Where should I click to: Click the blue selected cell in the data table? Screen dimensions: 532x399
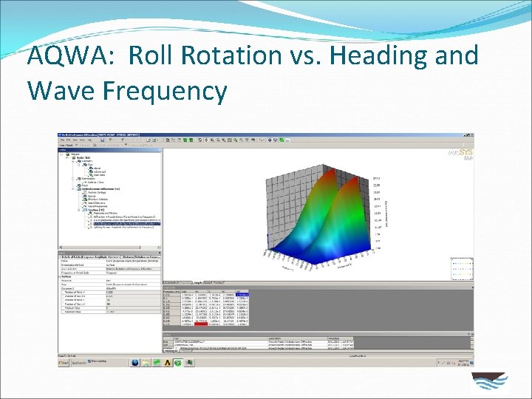click(x=242, y=295)
